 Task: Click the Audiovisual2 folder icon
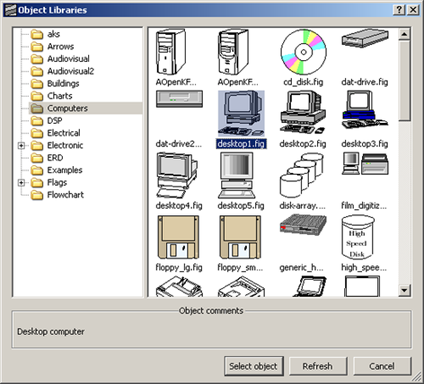(x=37, y=71)
